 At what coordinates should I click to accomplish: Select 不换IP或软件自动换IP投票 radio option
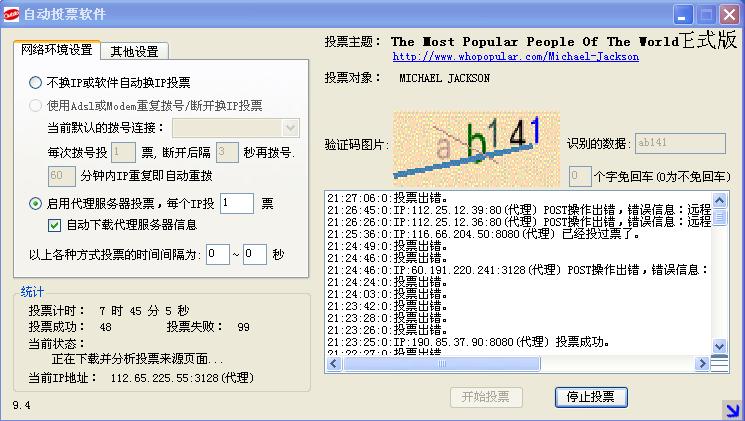(35, 83)
